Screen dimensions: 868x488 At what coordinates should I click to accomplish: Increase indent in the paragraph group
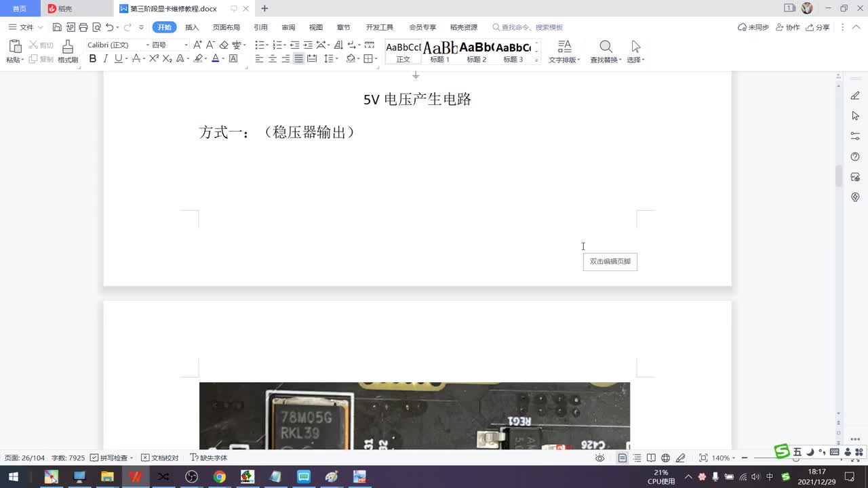pos(308,45)
